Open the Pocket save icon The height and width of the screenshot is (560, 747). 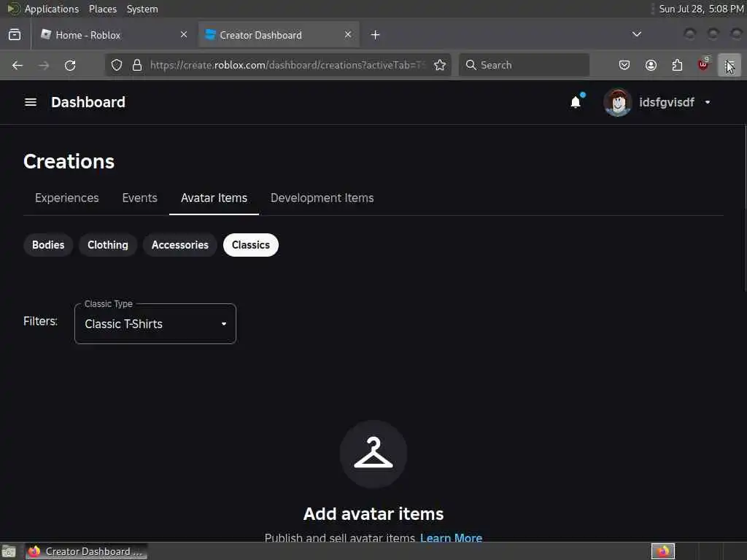[624, 65]
